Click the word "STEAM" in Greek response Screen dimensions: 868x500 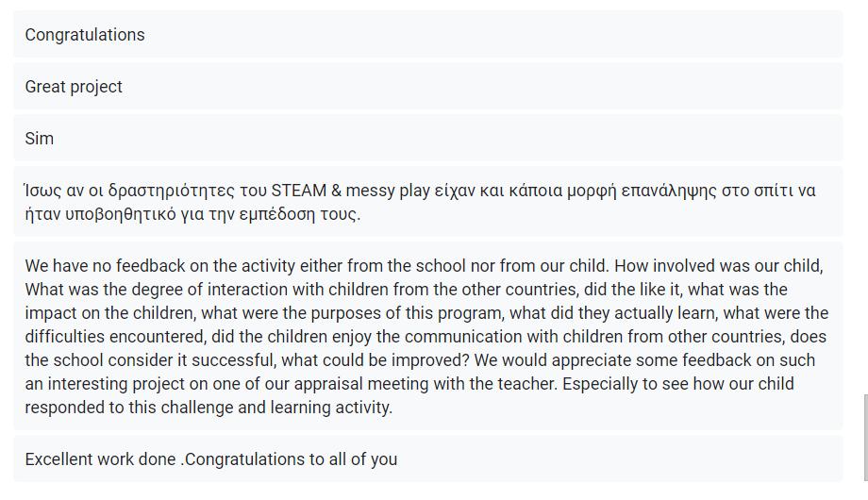299,191
